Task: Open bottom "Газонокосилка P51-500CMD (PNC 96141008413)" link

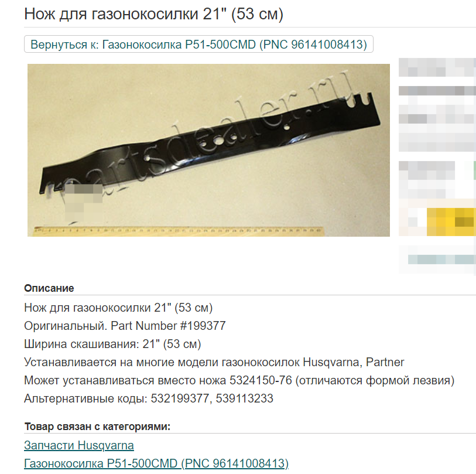Action: click(156, 463)
